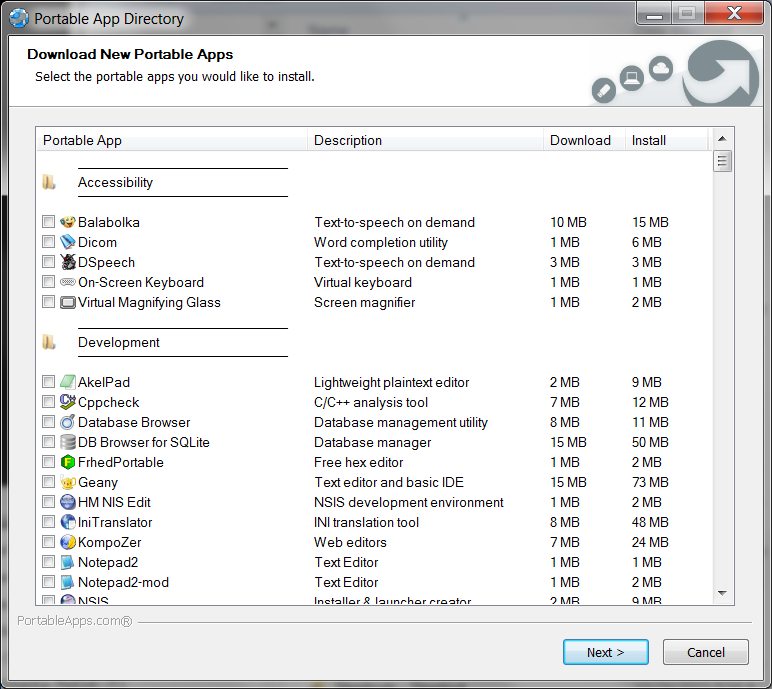772x689 pixels.
Task: Click the Database Browser app icon
Action: point(67,422)
